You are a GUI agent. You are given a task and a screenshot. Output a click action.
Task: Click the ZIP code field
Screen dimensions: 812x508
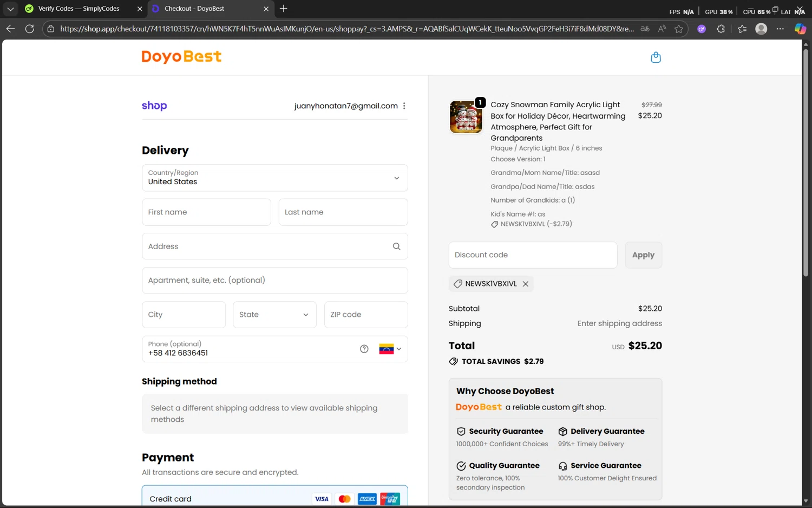point(366,315)
